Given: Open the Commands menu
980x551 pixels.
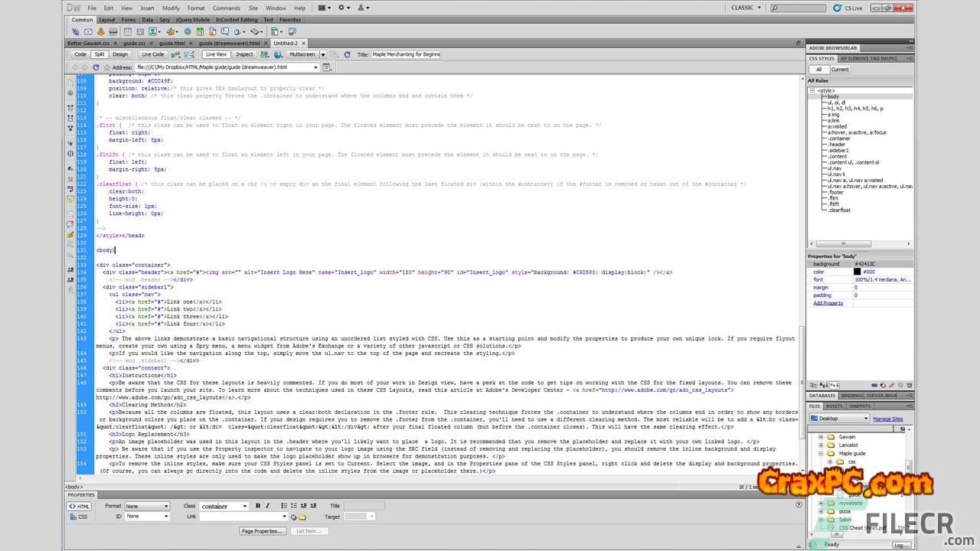Looking at the screenshot, I should (227, 8).
